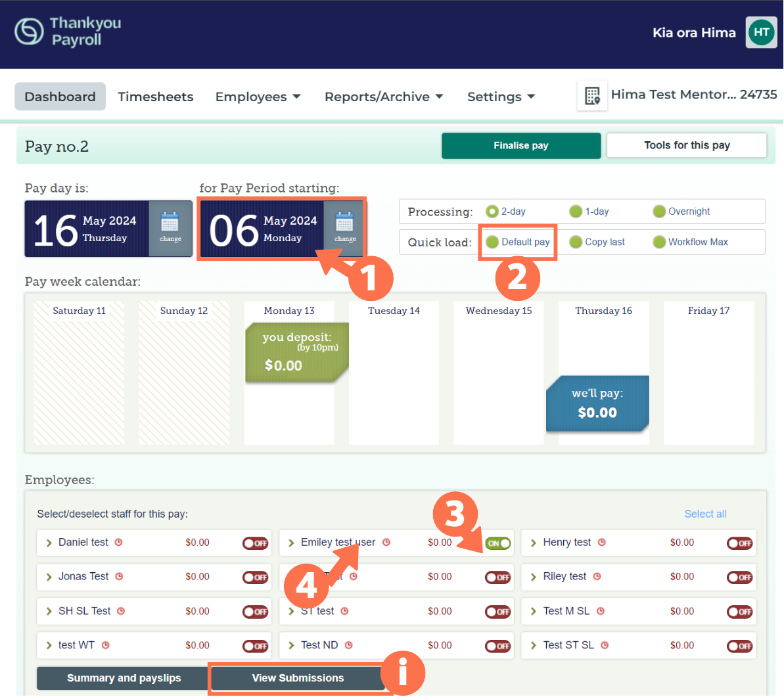Enable the pay toggle for Jonas Test

click(x=255, y=577)
